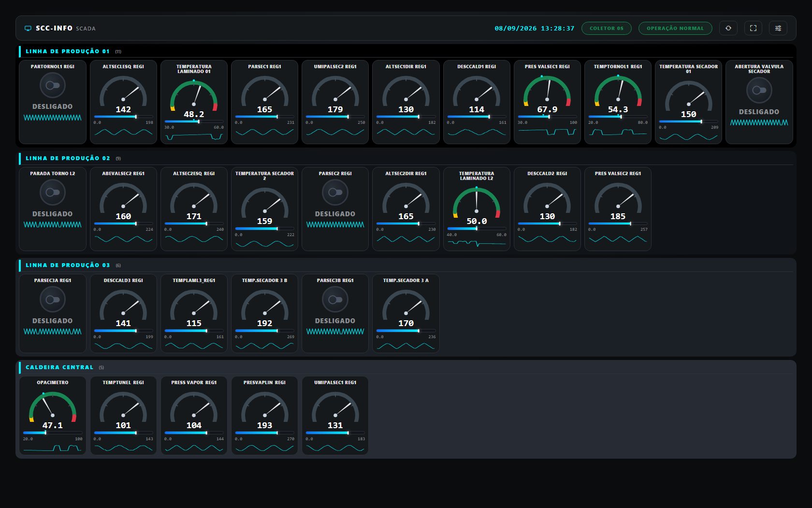Click the COLETOR OS status badge
The height and width of the screenshot is (508, 812).
click(606, 28)
